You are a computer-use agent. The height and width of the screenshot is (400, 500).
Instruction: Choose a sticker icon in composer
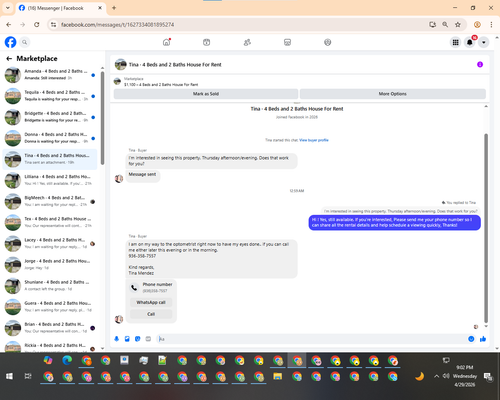tap(138, 339)
